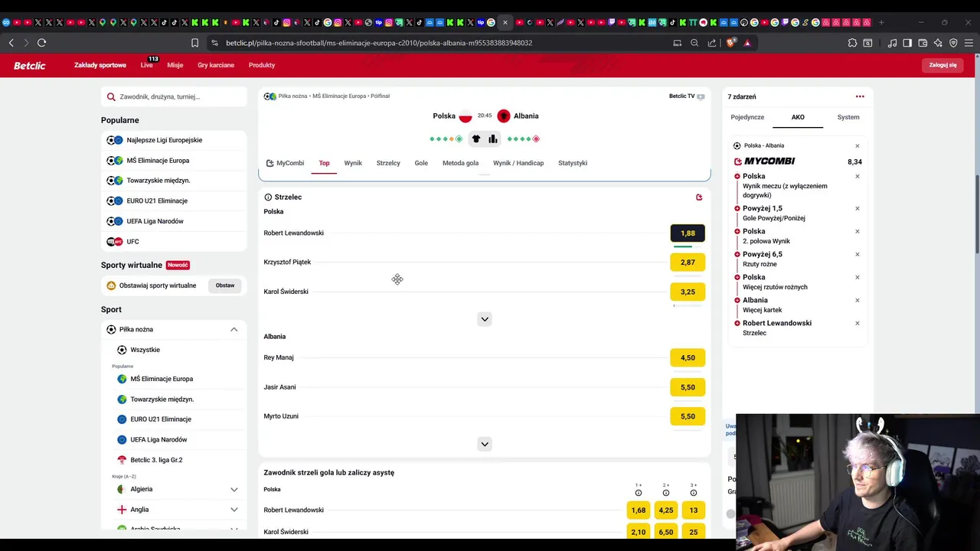Pick Rey Manaj scorer odds 4,50

(x=688, y=358)
